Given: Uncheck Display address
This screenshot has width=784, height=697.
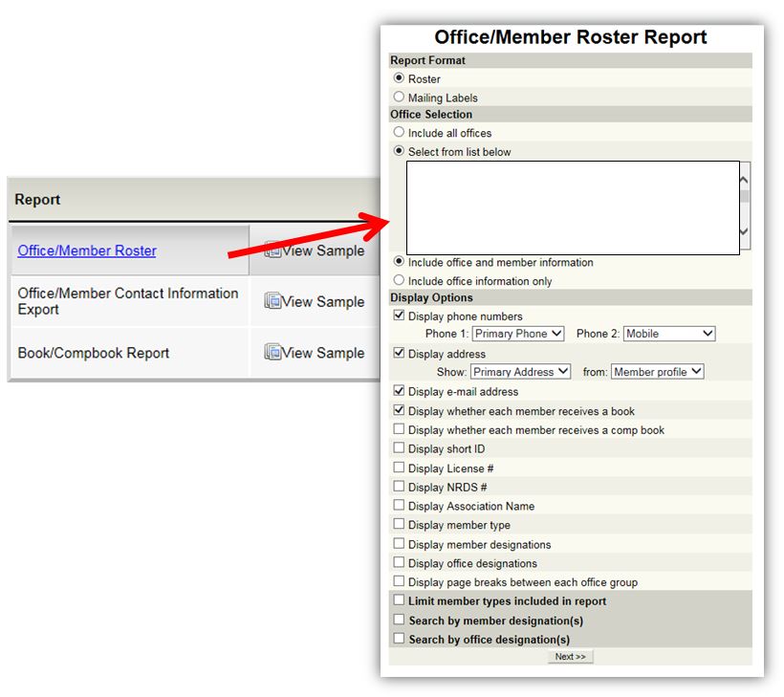Looking at the screenshot, I should 399,353.
